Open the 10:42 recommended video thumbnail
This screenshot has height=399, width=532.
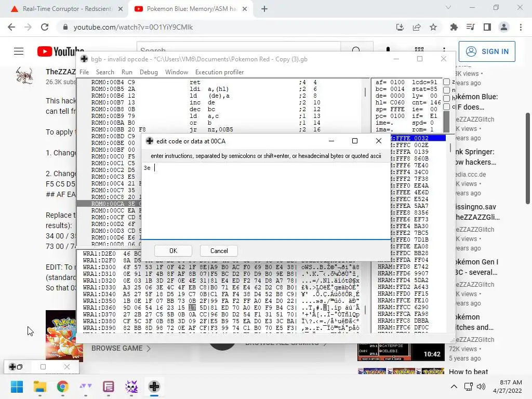[401, 352]
